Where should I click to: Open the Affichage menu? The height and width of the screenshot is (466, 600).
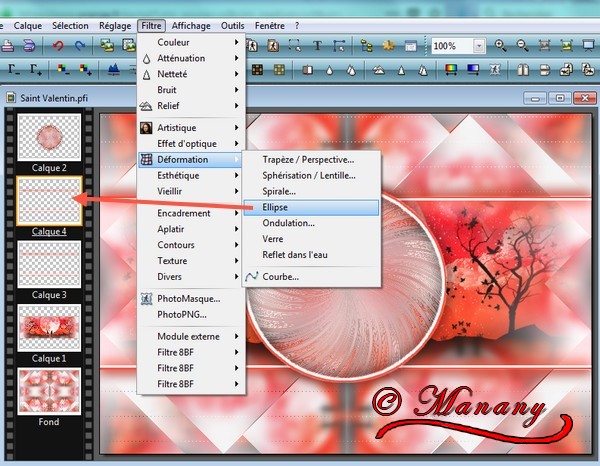[x=191, y=26]
